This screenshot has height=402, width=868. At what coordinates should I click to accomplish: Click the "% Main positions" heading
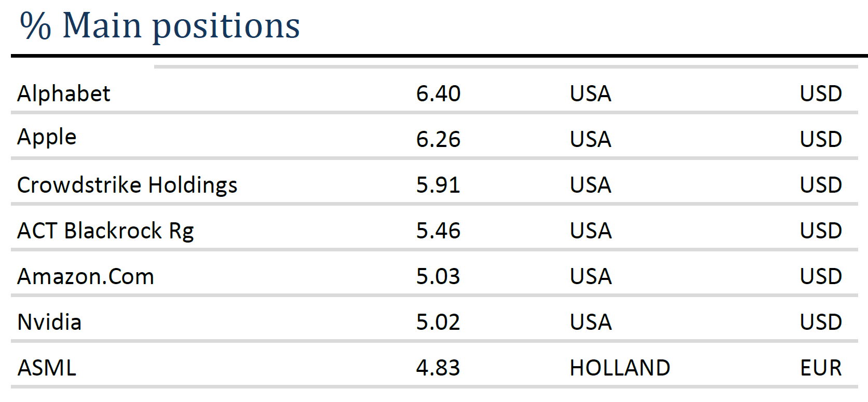(x=160, y=25)
